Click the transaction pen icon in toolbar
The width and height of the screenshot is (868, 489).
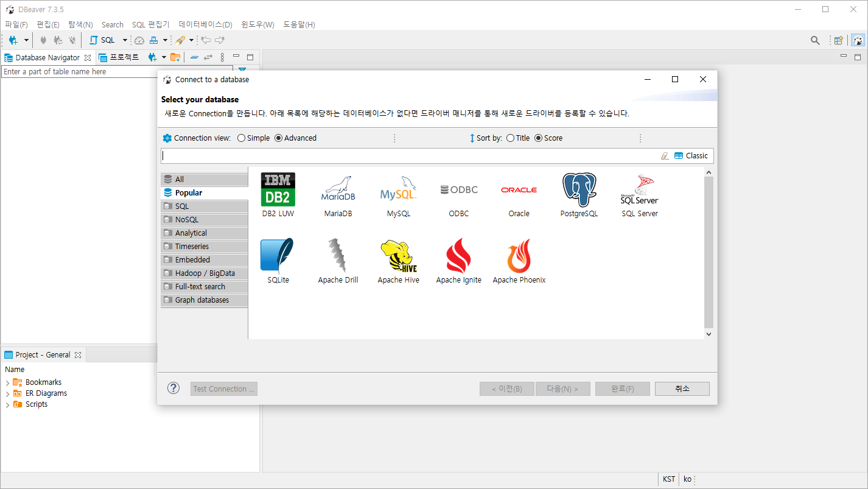pyautogui.click(x=180, y=40)
